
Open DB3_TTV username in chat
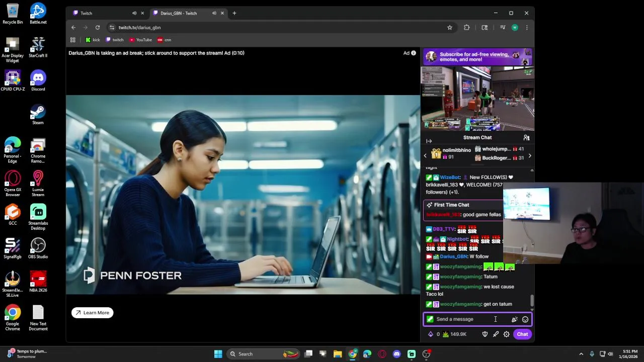point(444,229)
